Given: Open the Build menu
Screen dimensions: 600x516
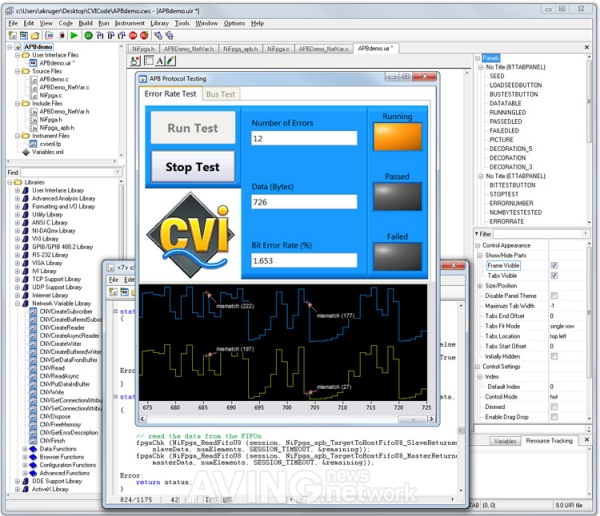Looking at the screenshot, I should coord(85,23).
